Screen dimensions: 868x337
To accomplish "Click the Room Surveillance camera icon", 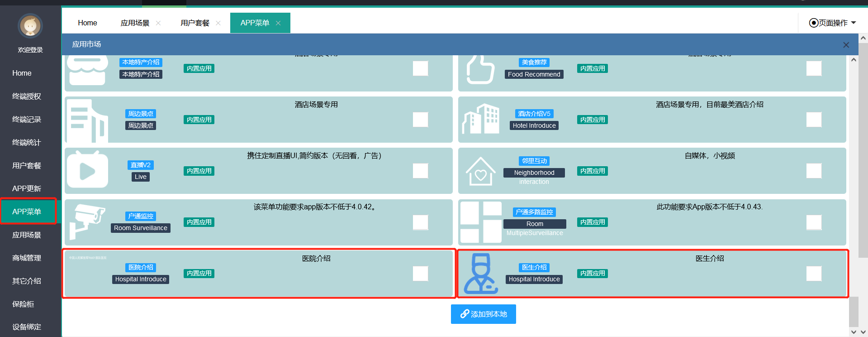I will click(x=87, y=221).
